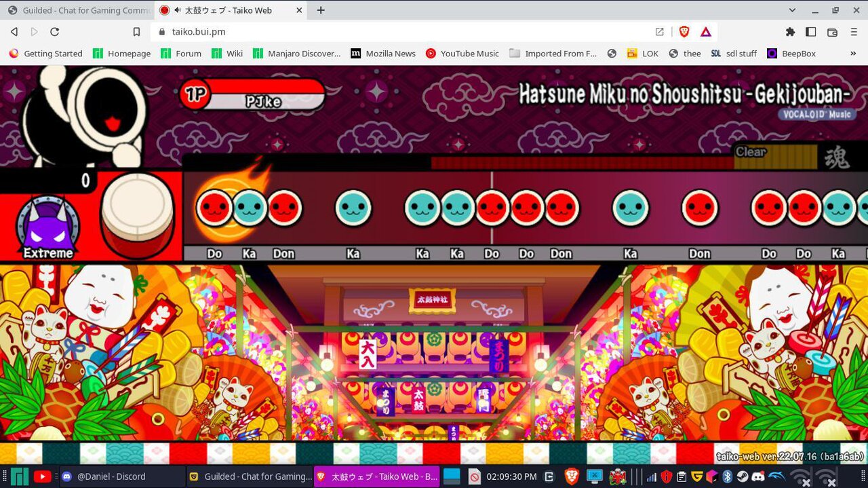Click the Extreme difficulty oni badge
This screenshot has width=868, height=488.
coord(47,227)
